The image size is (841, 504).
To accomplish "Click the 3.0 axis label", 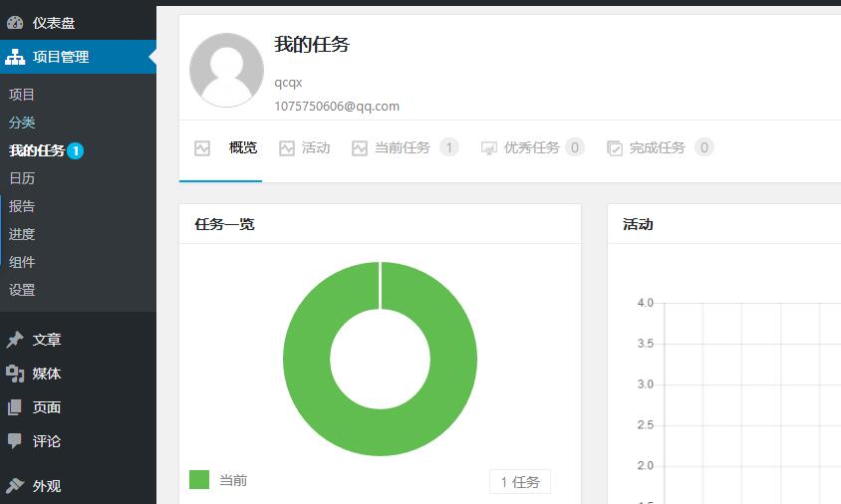I will click(646, 384).
